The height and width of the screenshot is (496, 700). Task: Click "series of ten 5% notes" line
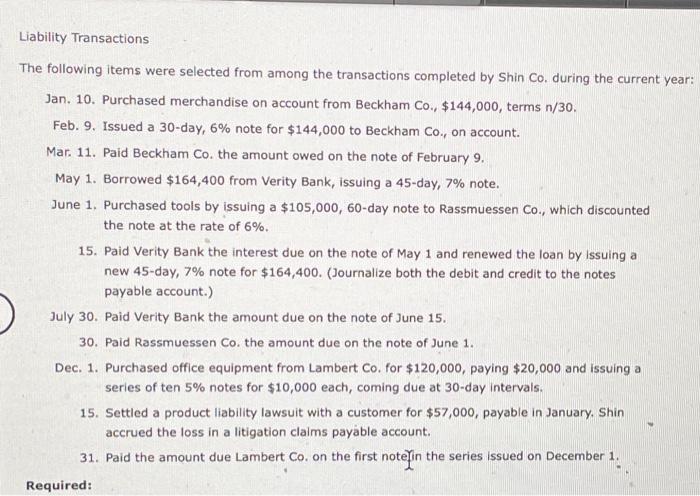coord(324,387)
